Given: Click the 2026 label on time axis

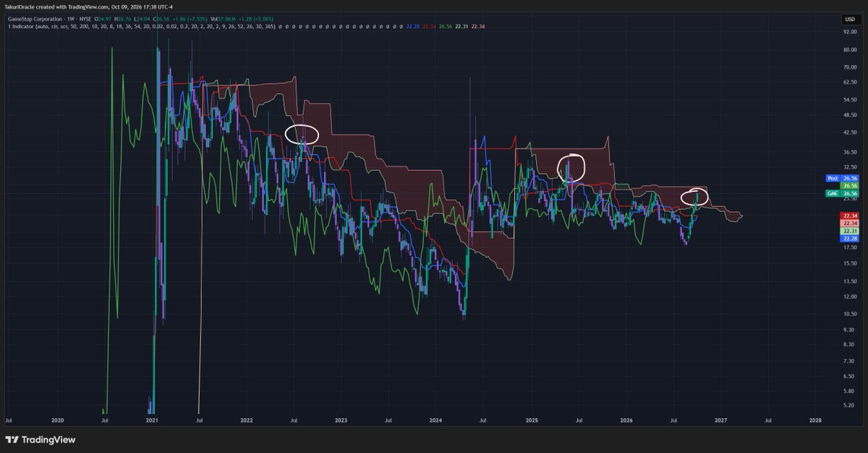Looking at the screenshot, I should point(626,419).
